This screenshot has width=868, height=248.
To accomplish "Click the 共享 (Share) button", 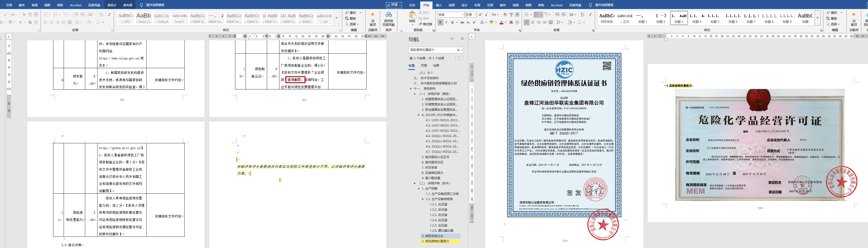I will pos(394,5).
